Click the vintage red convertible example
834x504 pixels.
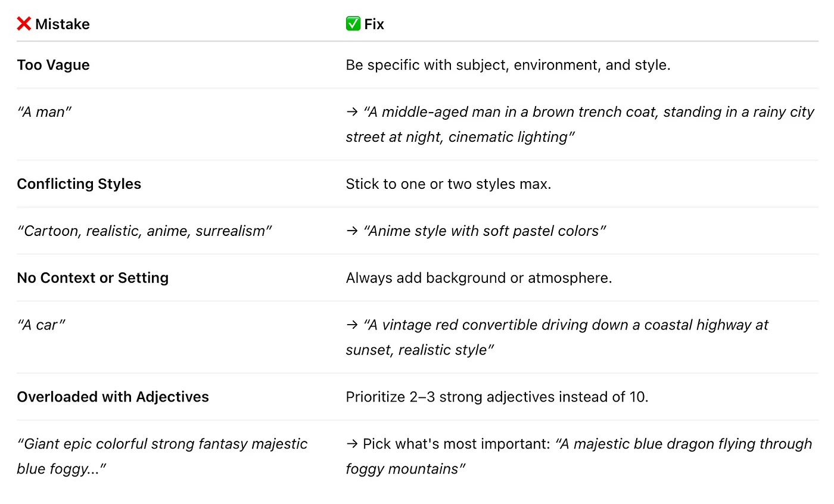click(558, 337)
